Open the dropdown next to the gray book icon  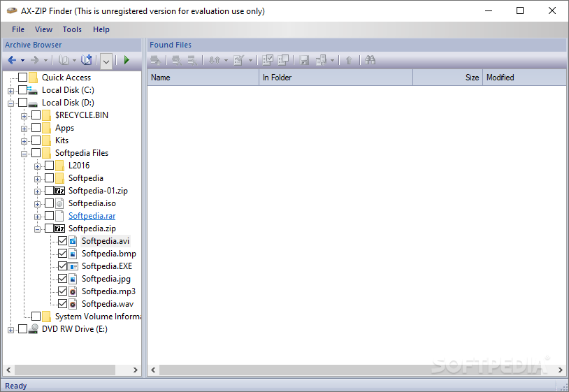point(74,60)
